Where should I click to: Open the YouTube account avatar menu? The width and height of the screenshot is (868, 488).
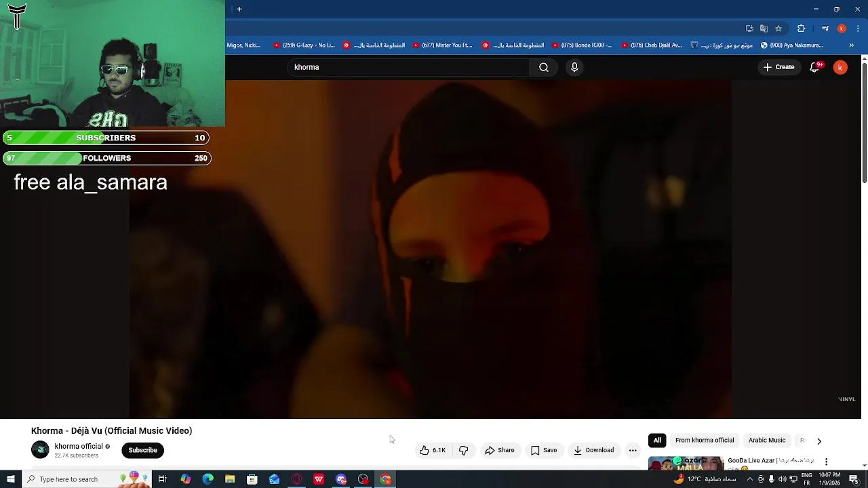coord(840,67)
